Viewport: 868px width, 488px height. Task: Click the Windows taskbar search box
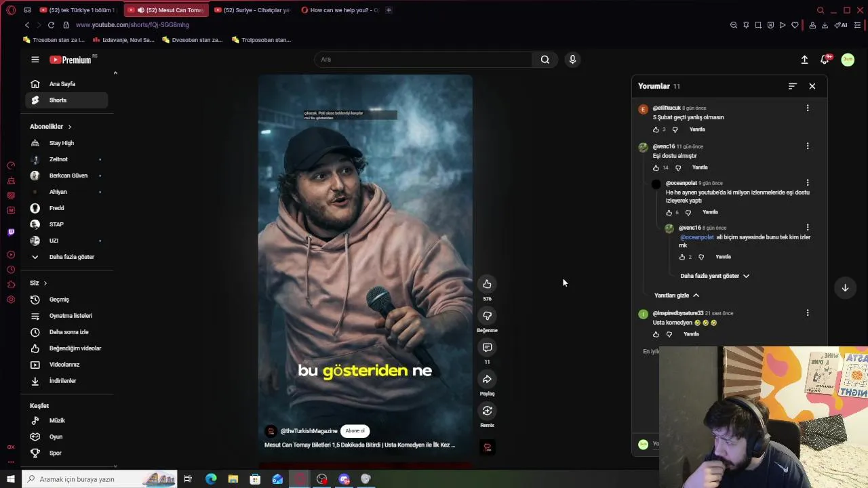[100, 479]
